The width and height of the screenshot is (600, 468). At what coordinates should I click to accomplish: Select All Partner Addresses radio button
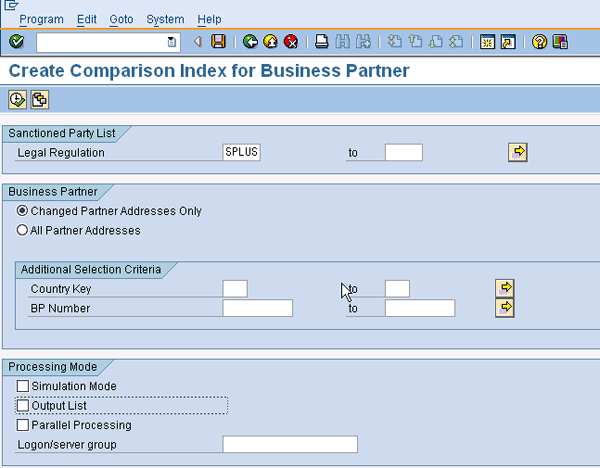(22, 230)
